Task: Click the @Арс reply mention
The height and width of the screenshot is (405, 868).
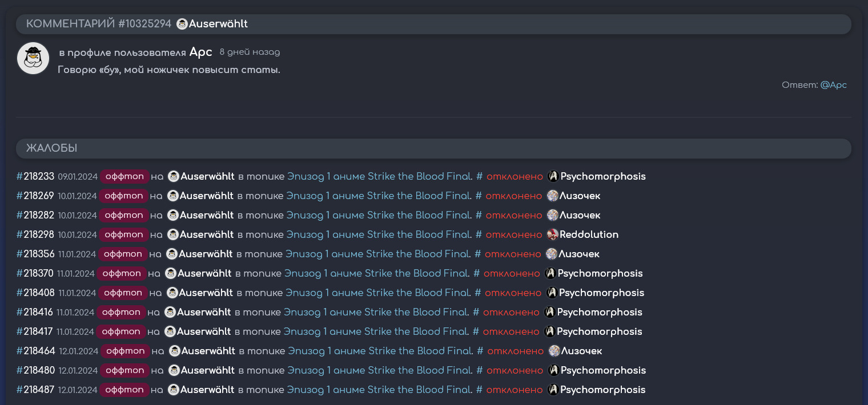Action: click(833, 85)
